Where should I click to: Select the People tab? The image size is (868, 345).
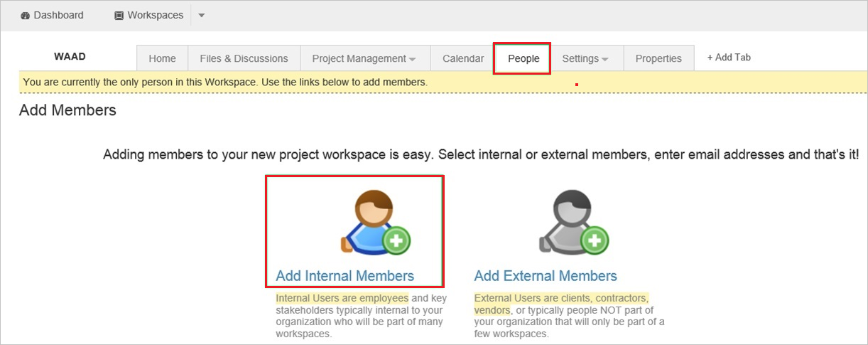[523, 58]
